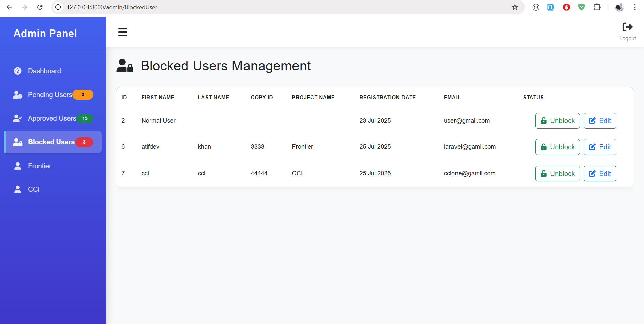The width and height of the screenshot is (644, 324).
Task: Reload the page using browser refresh
Action: [x=40, y=7]
